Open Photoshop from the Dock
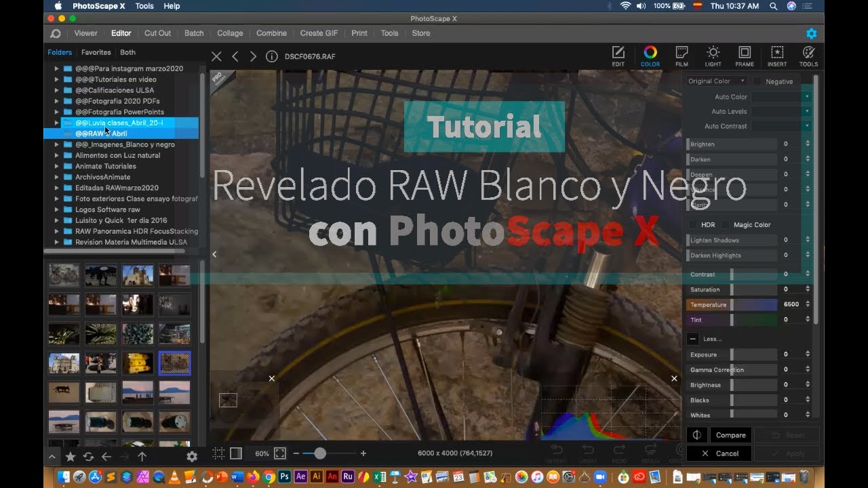Image resolution: width=868 pixels, height=488 pixels. (284, 476)
